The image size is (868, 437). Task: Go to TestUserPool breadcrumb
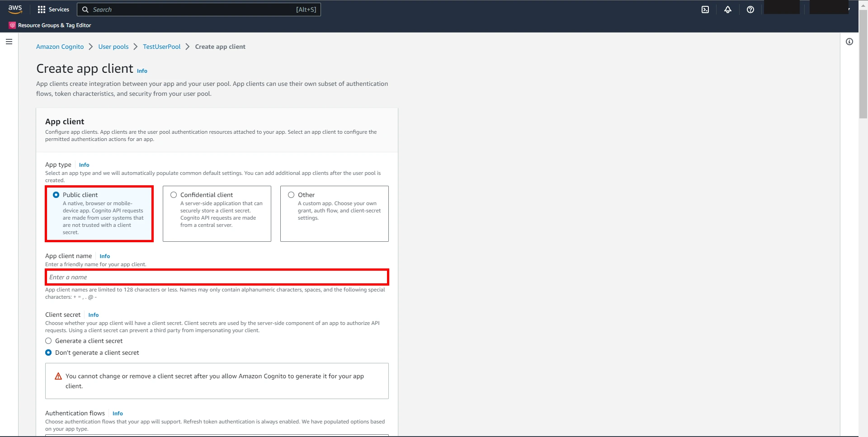161,47
